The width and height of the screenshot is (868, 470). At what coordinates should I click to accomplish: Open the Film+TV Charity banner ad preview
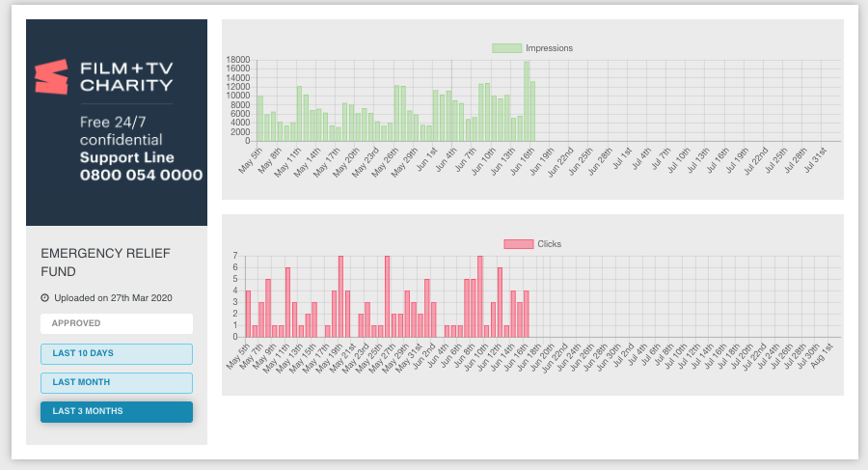point(117,123)
